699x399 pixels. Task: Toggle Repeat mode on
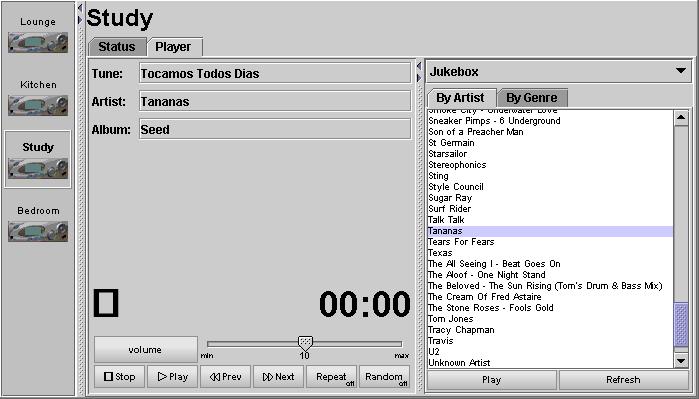(x=331, y=377)
